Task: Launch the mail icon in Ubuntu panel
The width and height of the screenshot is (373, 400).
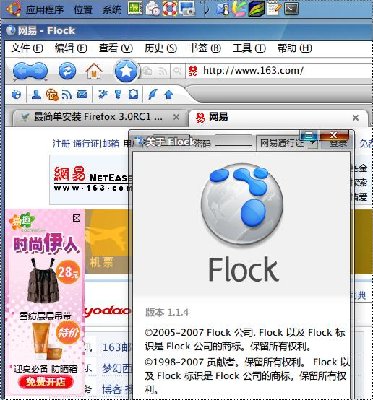Action: (153, 8)
